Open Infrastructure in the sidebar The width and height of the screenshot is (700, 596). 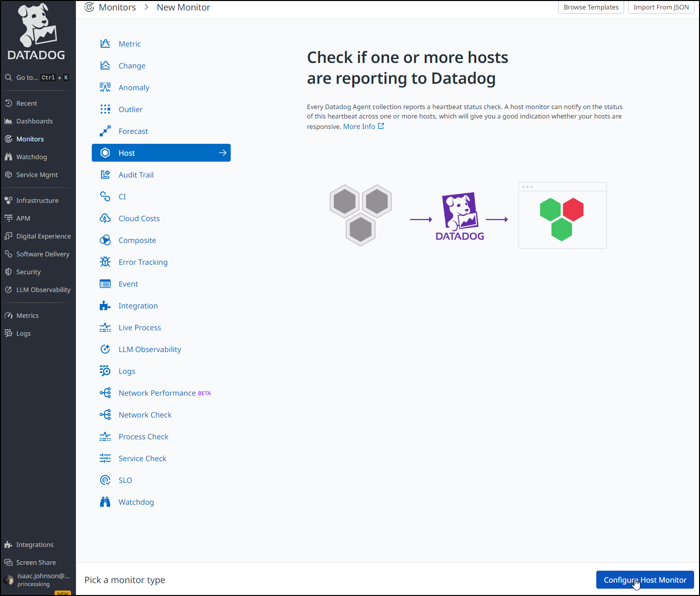click(38, 200)
